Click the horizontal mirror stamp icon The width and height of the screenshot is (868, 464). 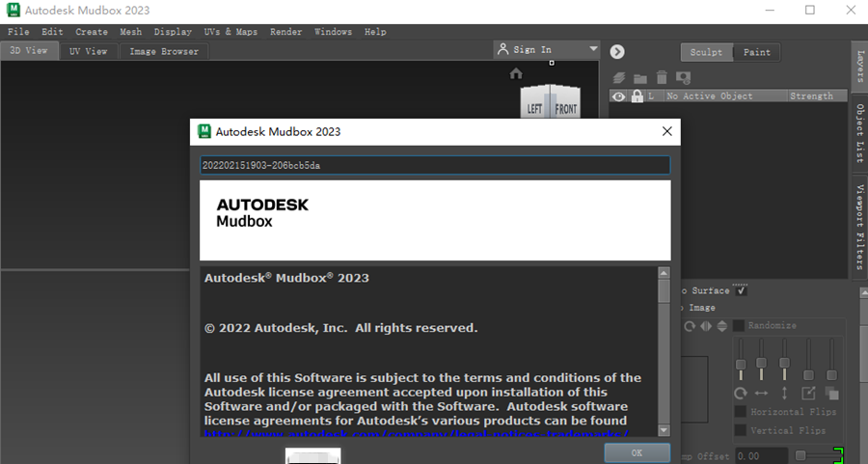[706, 326]
